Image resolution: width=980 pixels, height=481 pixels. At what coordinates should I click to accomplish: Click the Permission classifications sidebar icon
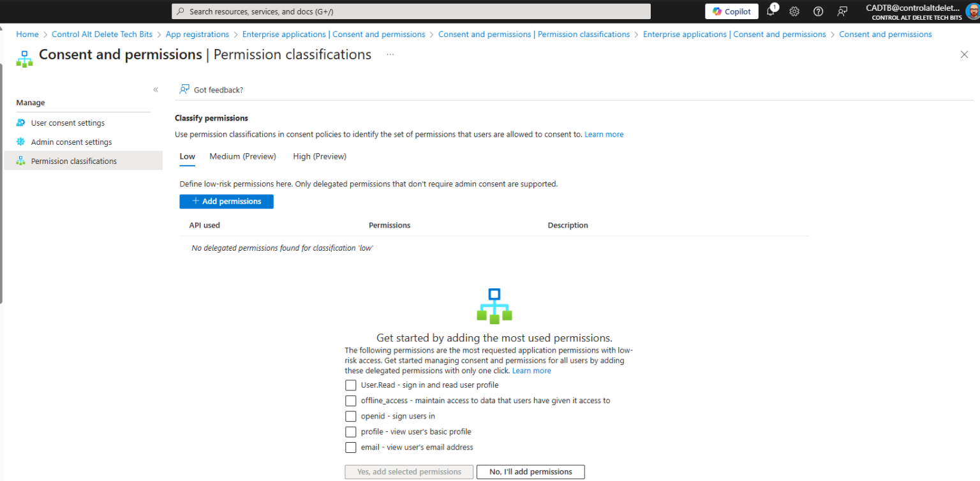[x=21, y=161]
